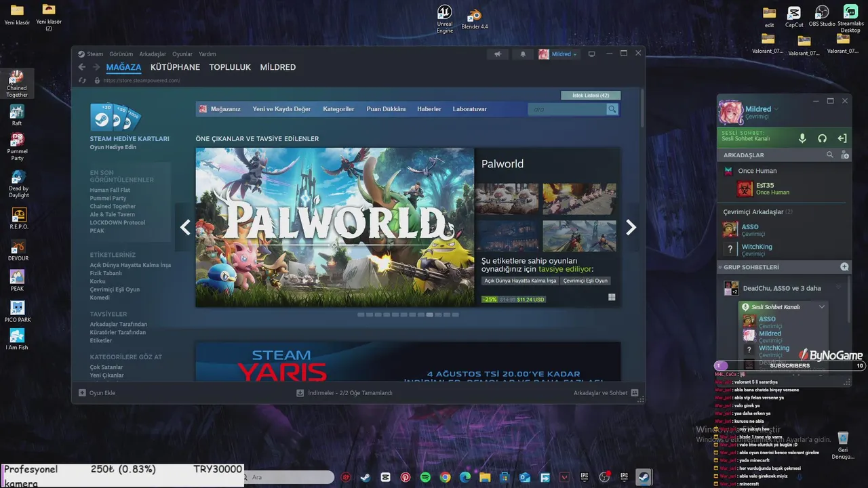This screenshot has height=488, width=868.
Task: Open İndirmeler downloads status
Action: [344, 392]
